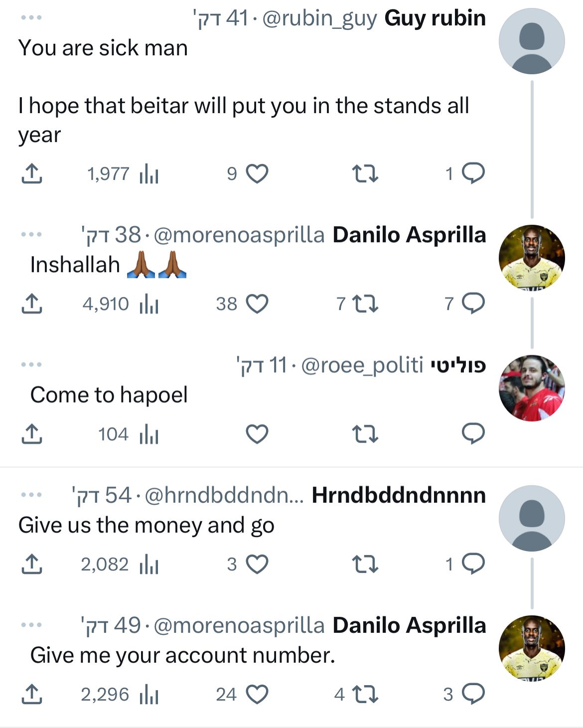
Task: Like the "Give me your account number" tweet
Action: click(x=257, y=694)
